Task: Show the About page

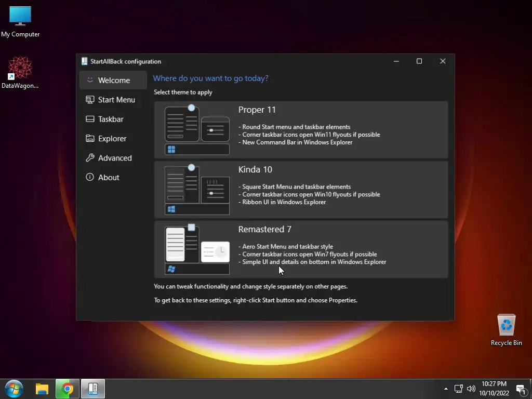Action: pyautogui.click(x=113, y=177)
